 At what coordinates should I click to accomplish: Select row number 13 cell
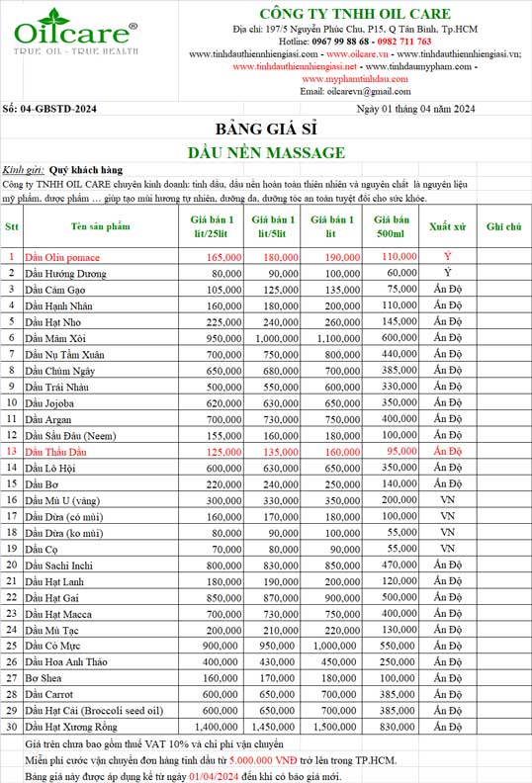[12, 452]
